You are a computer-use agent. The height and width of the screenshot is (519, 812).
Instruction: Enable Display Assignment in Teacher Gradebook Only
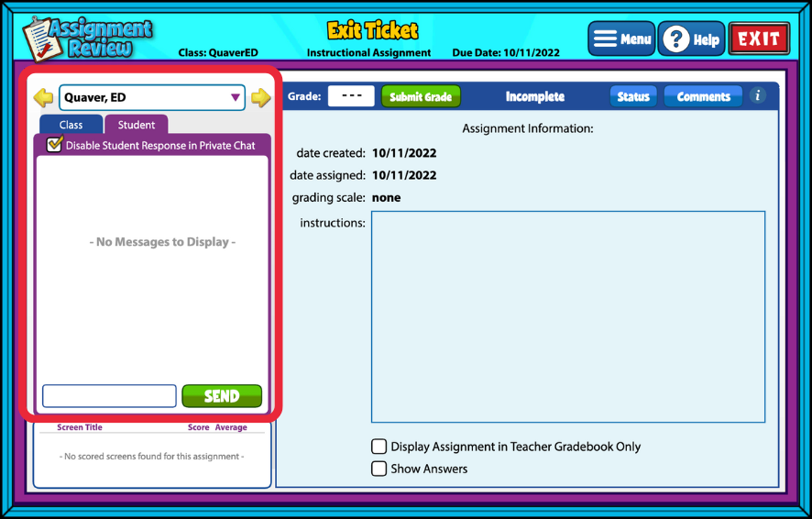point(379,447)
